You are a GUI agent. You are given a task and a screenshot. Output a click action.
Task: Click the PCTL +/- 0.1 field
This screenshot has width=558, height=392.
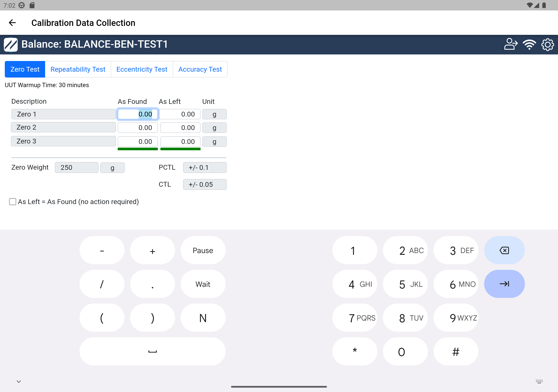[x=205, y=167]
